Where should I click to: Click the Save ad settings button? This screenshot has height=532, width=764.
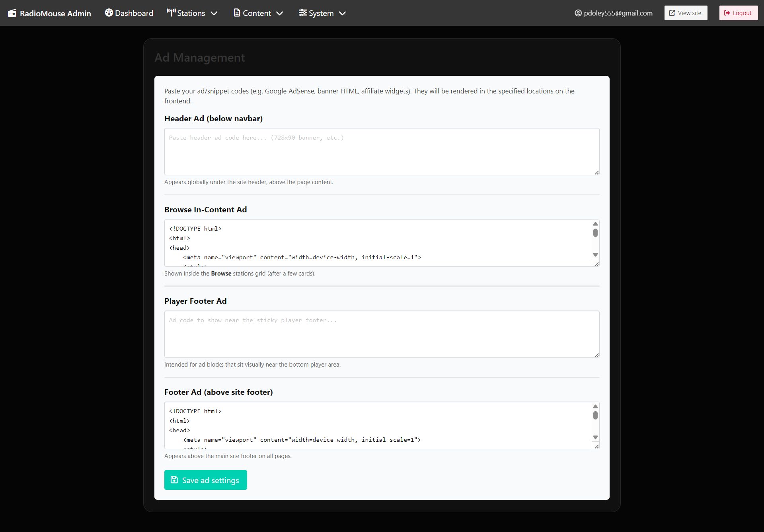(206, 480)
